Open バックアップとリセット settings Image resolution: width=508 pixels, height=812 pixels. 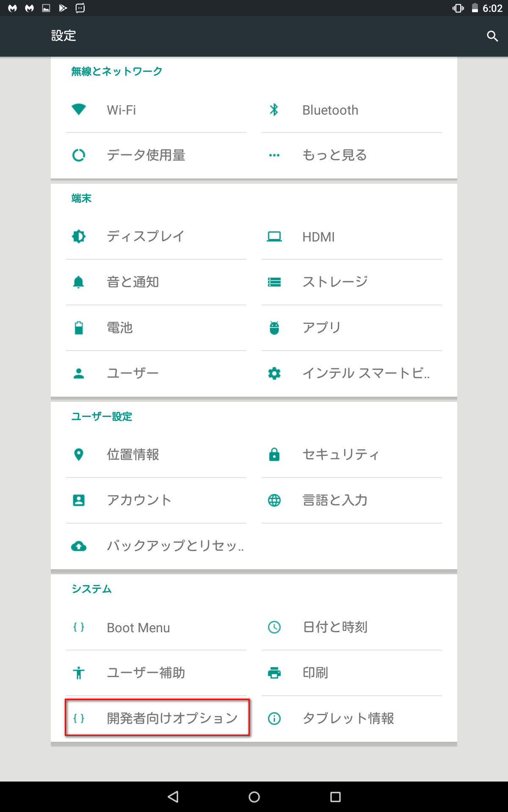click(x=175, y=546)
